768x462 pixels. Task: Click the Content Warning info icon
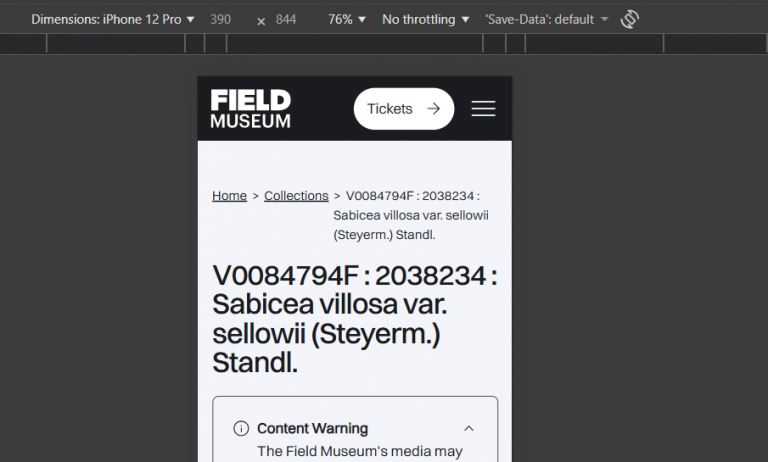click(x=241, y=428)
